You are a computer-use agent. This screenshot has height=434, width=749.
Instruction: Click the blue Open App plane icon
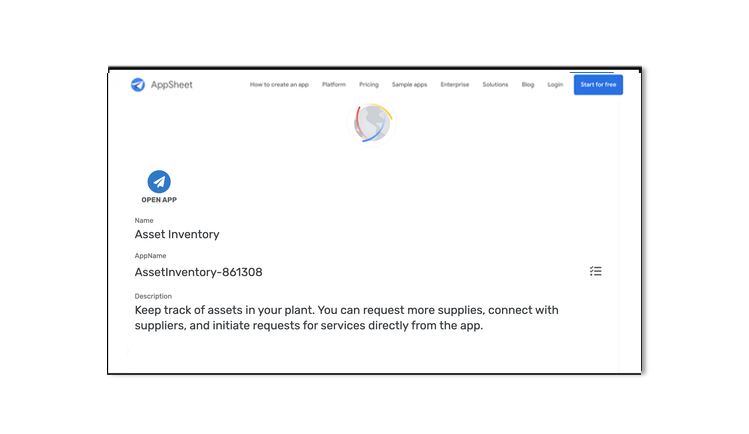coord(159,182)
